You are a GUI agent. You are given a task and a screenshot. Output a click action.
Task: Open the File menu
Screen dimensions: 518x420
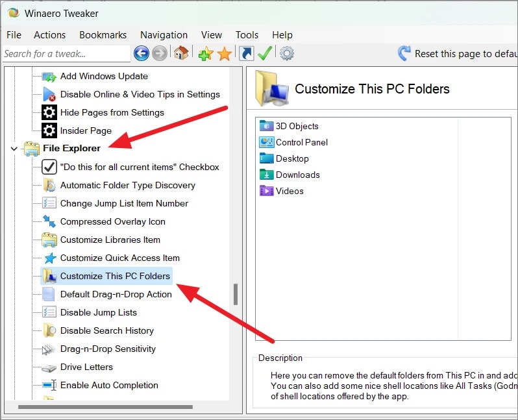tap(14, 34)
